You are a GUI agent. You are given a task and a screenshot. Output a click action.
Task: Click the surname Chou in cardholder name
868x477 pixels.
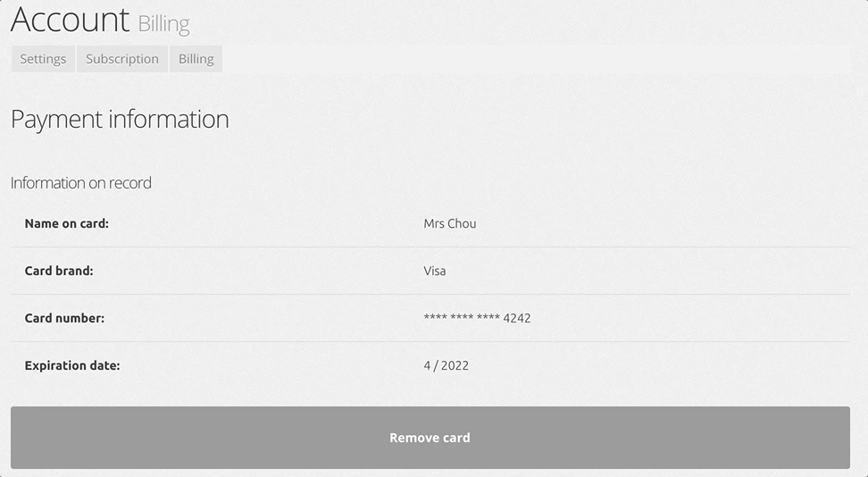462,223
